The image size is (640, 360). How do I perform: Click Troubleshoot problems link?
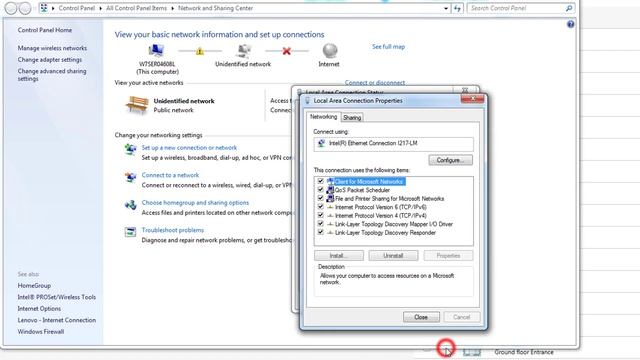(x=173, y=230)
